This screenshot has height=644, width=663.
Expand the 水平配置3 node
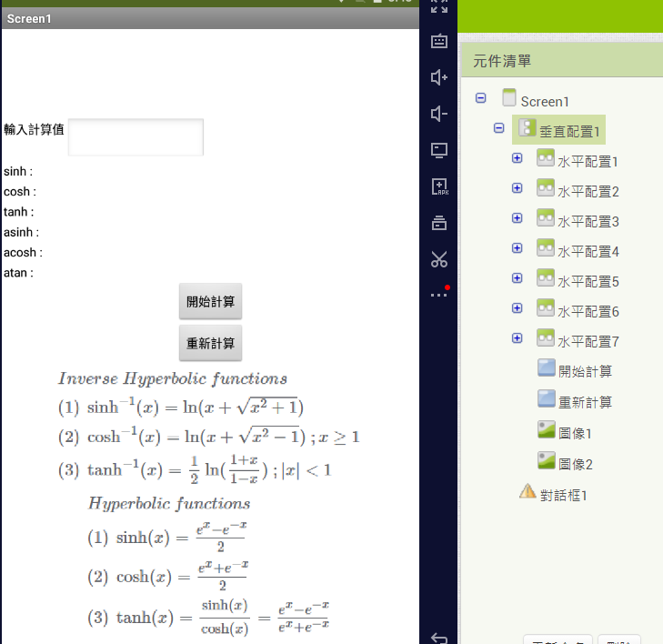517,218
